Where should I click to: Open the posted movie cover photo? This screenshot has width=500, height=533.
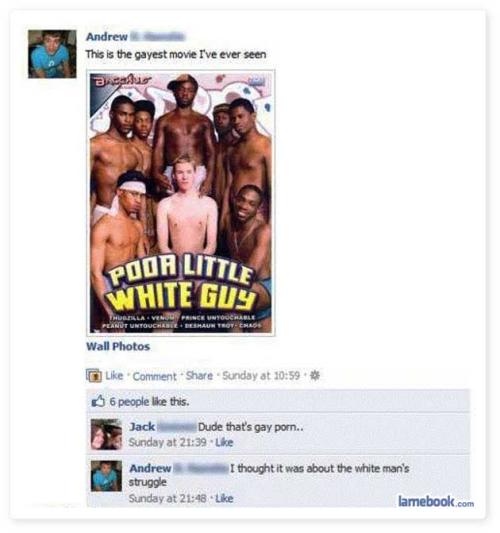181,203
